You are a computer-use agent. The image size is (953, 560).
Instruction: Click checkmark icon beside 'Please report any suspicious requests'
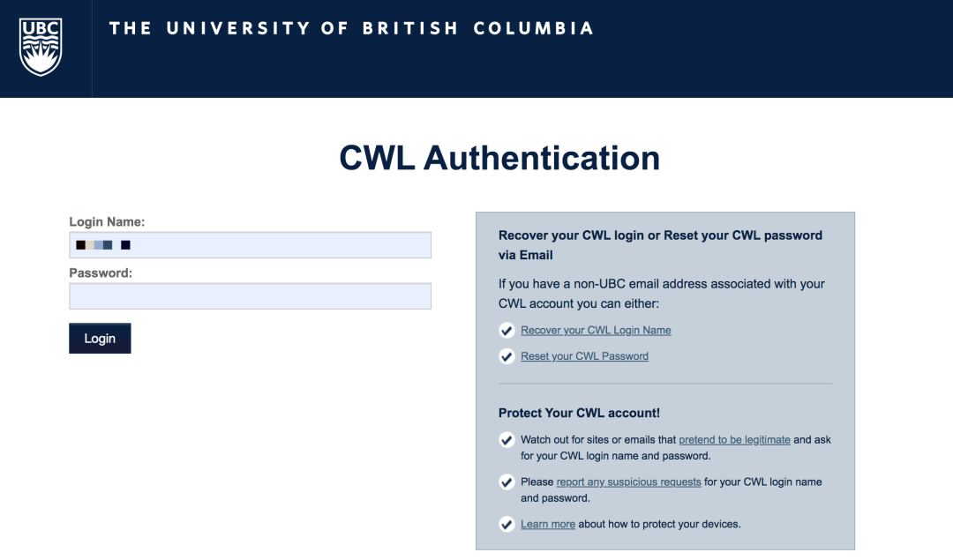[507, 482]
